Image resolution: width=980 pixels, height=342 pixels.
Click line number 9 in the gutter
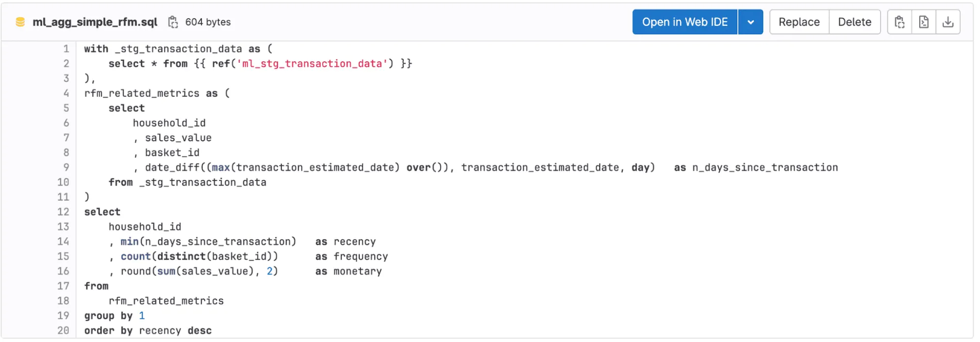[66, 167]
